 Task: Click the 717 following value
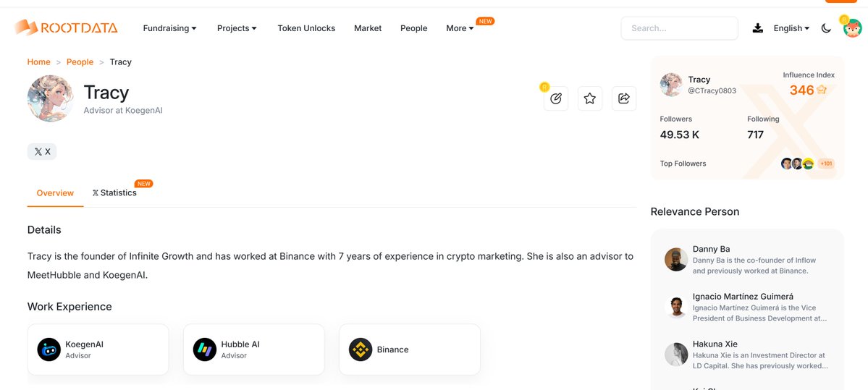point(755,135)
